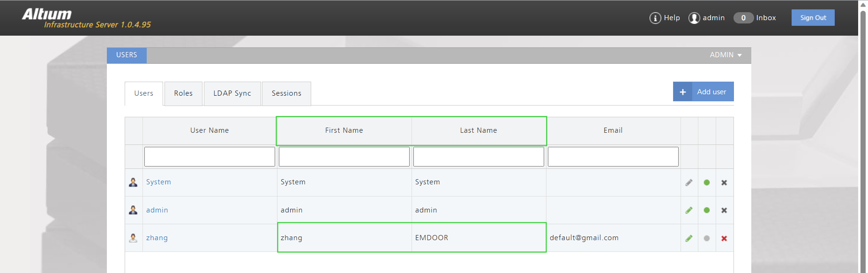The height and width of the screenshot is (273, 868).
Task: Open the zhang user name link
Action: 157,238
